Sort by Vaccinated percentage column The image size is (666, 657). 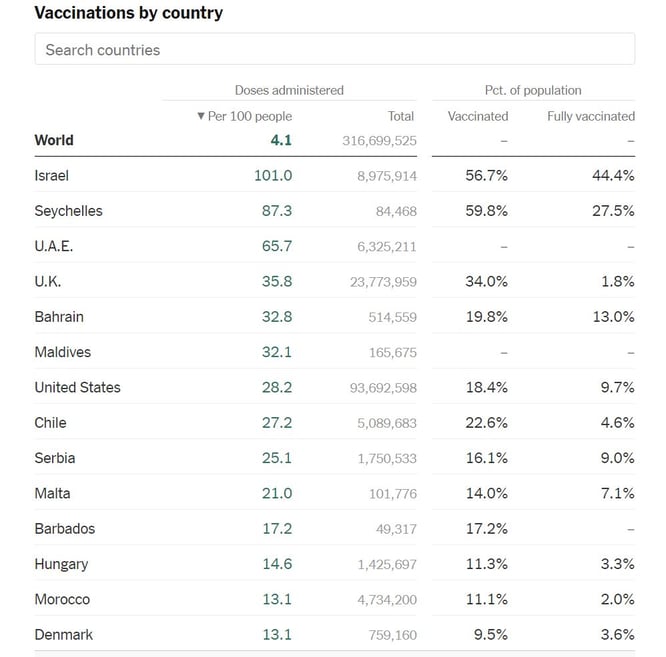point(478,116)
